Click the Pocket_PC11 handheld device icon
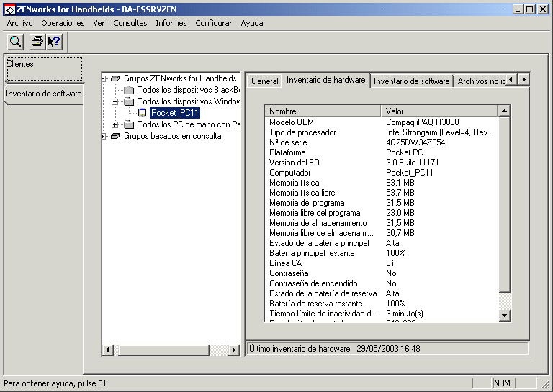 142,113
